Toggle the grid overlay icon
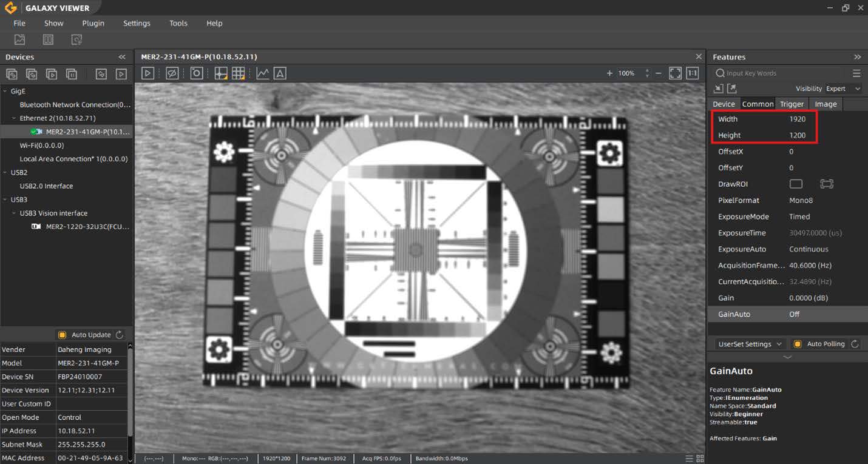 point(239,73)
